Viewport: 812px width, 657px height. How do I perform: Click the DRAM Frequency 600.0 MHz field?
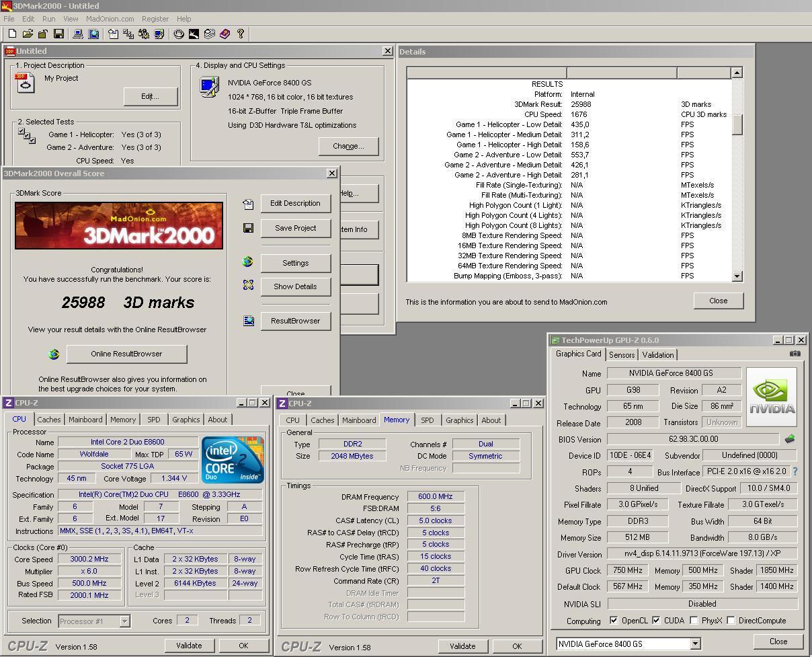(436, 496)
